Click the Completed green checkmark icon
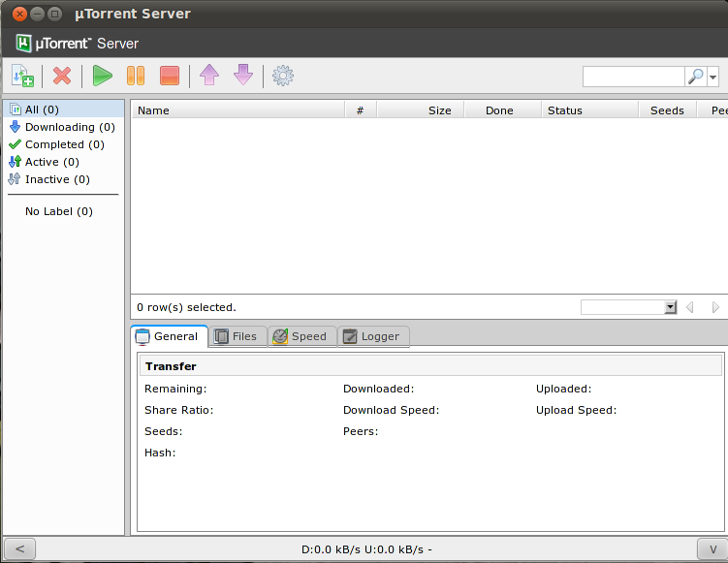 pos(15,144)
